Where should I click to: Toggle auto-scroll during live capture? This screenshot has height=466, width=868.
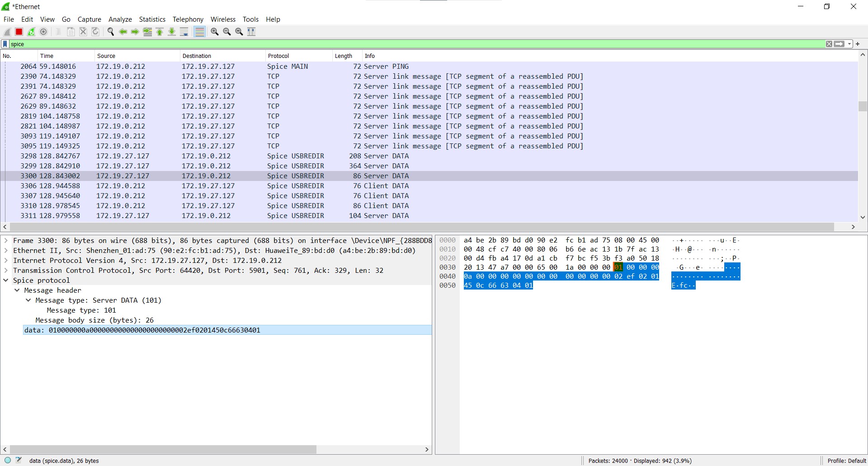[184, 32]
